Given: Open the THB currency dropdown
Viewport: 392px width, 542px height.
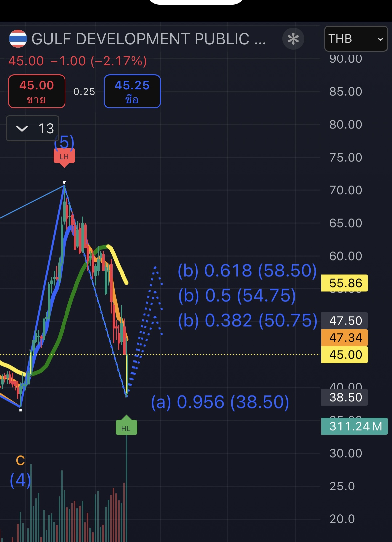Looking at the screenshot, I should tap(356, 39).
